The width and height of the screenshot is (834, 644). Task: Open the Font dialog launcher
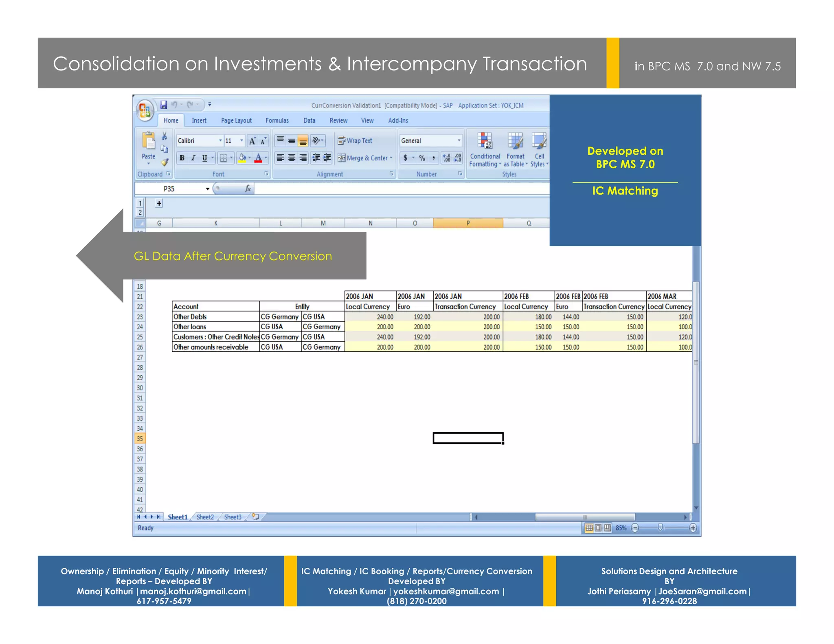click(x=266, y=173)
